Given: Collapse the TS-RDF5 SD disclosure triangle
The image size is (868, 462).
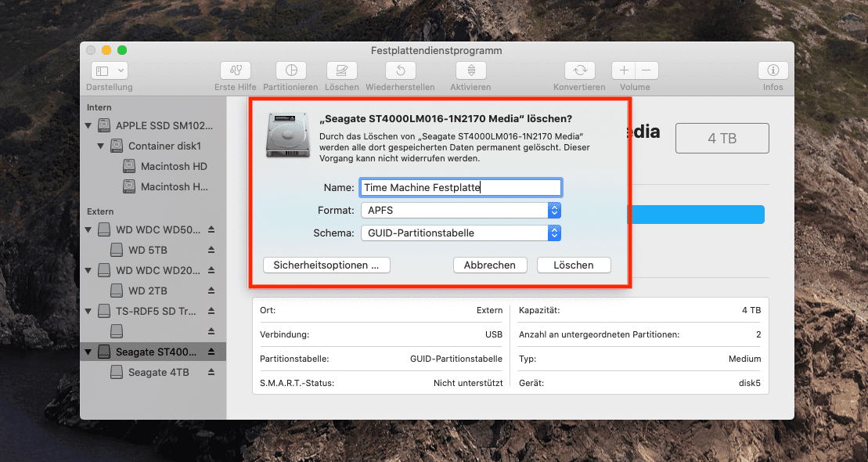Looking at the screenshot, I should point(88,312).
